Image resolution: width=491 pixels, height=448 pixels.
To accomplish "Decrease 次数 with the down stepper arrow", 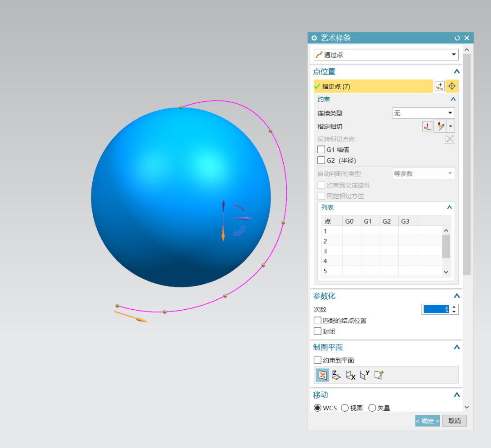I will click(454, 312).
